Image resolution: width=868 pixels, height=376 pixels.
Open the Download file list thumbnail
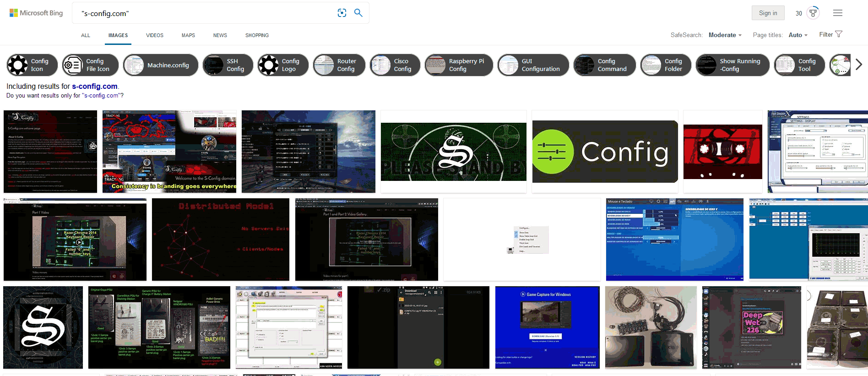click(418, 327)
